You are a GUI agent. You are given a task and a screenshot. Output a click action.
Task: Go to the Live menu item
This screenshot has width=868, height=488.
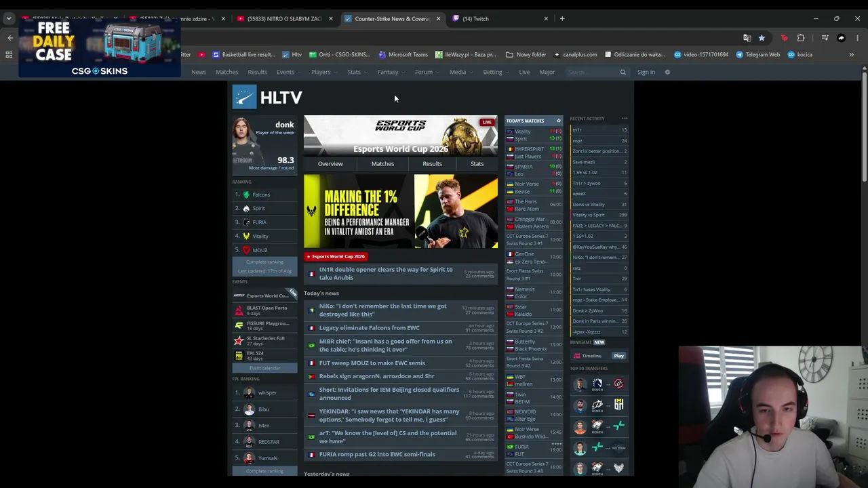[x=524, y=72]
